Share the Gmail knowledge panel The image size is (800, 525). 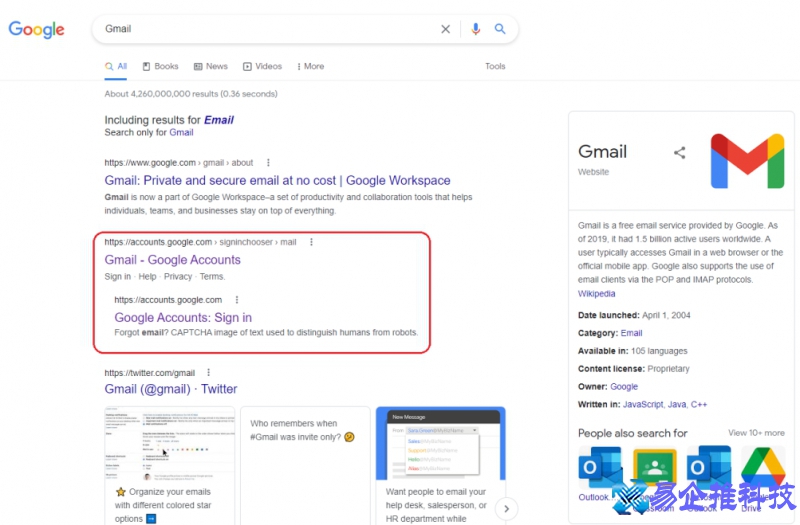pyautogui.click(x=680, y=153)
